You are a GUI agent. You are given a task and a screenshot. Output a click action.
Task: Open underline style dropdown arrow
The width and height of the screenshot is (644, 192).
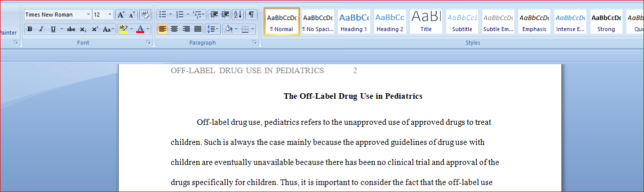point(62,29)
